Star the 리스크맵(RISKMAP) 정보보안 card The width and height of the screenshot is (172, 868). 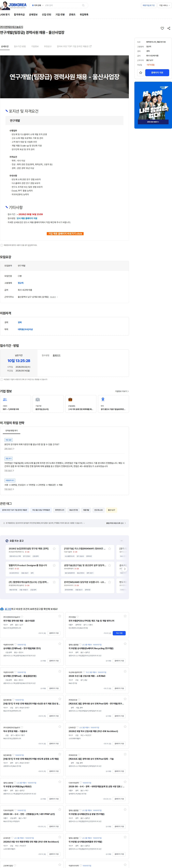[x=110, y=549]
